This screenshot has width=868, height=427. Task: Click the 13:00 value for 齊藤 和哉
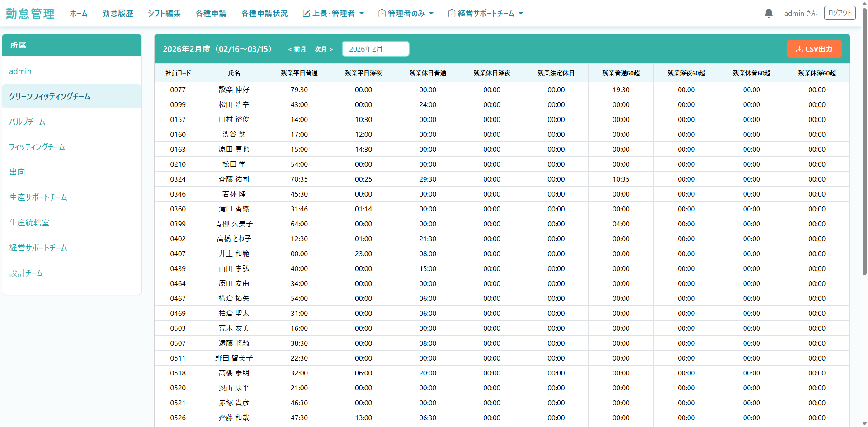(363, 418)
